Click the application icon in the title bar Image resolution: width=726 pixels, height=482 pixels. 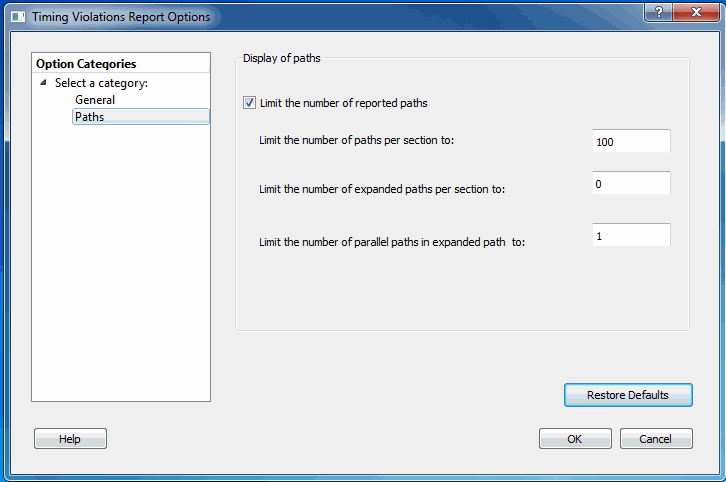pyautogui.click(x=18, y=17)
